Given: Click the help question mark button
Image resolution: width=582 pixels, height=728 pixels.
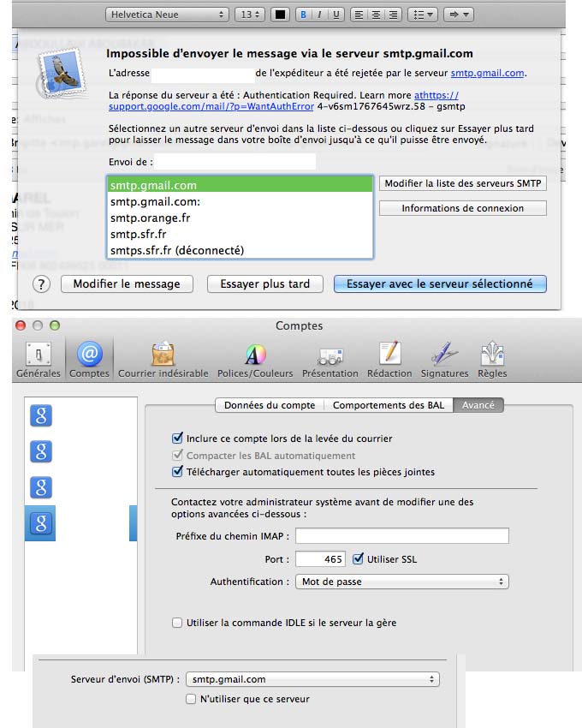Looking at the screenshot, I should tap(42, 284).
